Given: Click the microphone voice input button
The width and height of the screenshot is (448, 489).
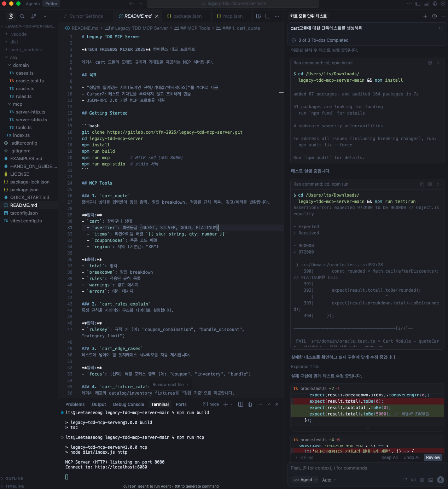Looking at the screenshot, I should pos(440,480).
